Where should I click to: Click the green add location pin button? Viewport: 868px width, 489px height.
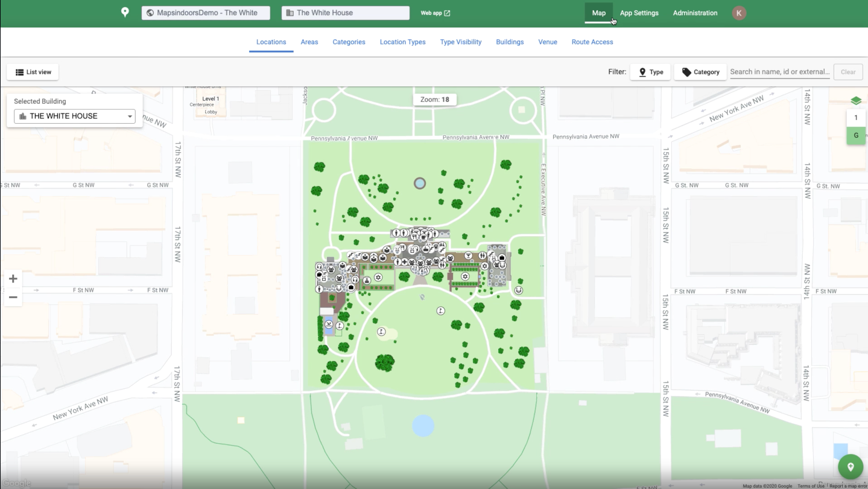[x=851, y=467]
